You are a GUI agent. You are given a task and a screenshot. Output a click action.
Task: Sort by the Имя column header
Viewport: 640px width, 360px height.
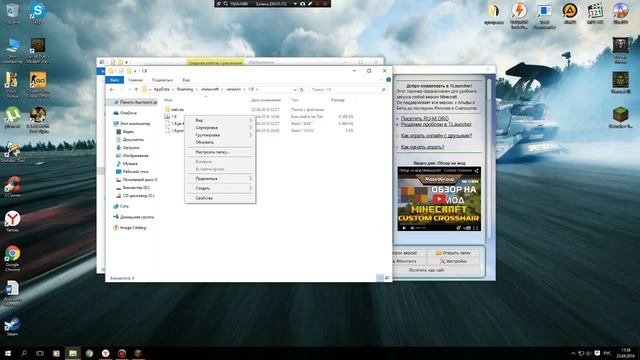tap(168, 100)
